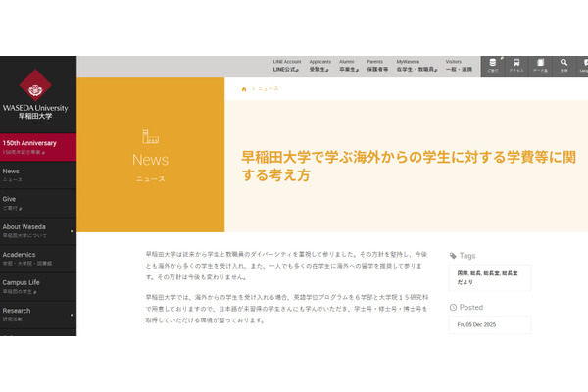Expand the About Waseda submenu arrow
Image resolution: width=588 pixels, height=392 pixels.
coord(72,231)
